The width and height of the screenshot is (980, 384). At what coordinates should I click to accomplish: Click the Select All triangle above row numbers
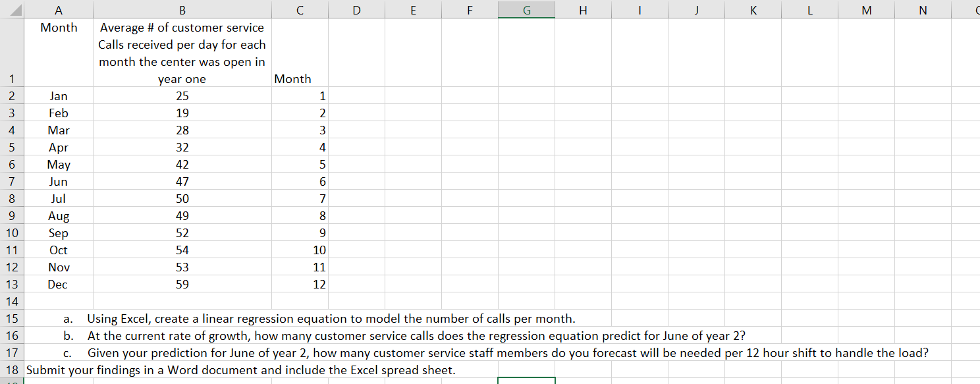[13, 10]
